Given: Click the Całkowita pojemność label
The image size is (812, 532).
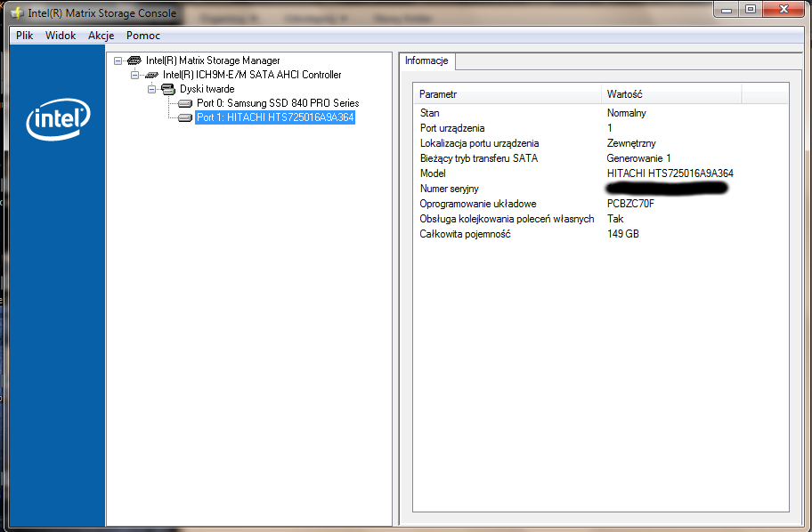Looking at the screenshot, I should pos(465,234).
